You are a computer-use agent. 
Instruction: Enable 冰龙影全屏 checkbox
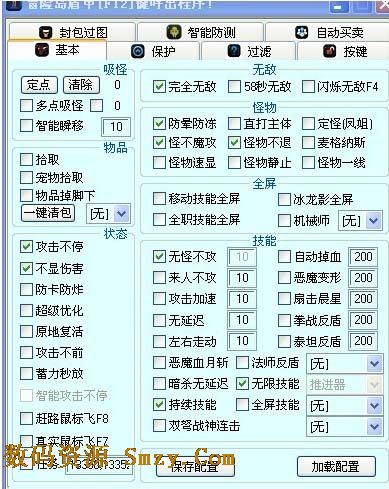coord(284,200)
